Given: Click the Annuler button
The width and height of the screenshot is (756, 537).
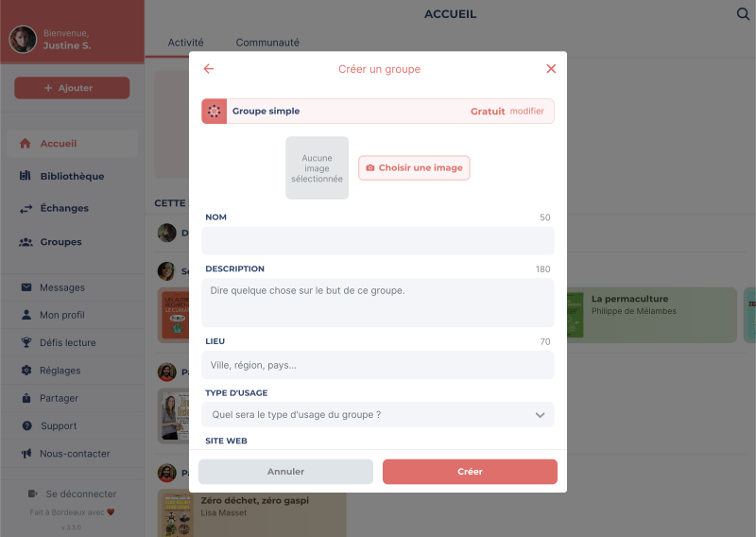Looking at the screenshot, I should tap(285, 472).
